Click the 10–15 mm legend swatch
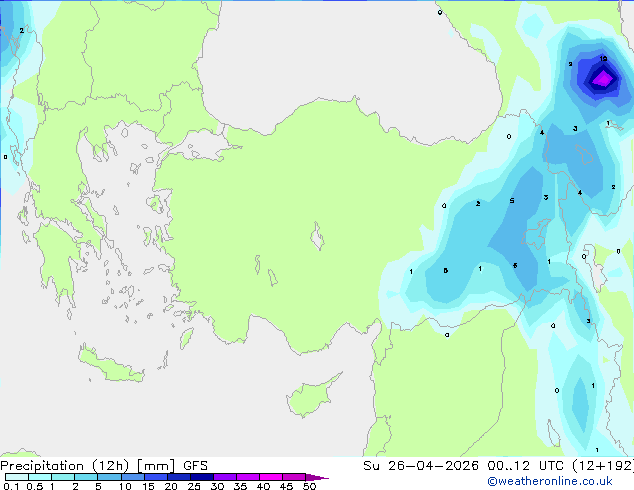The width and height of the screenshot is (634, 490). click(x=132, y=477)
